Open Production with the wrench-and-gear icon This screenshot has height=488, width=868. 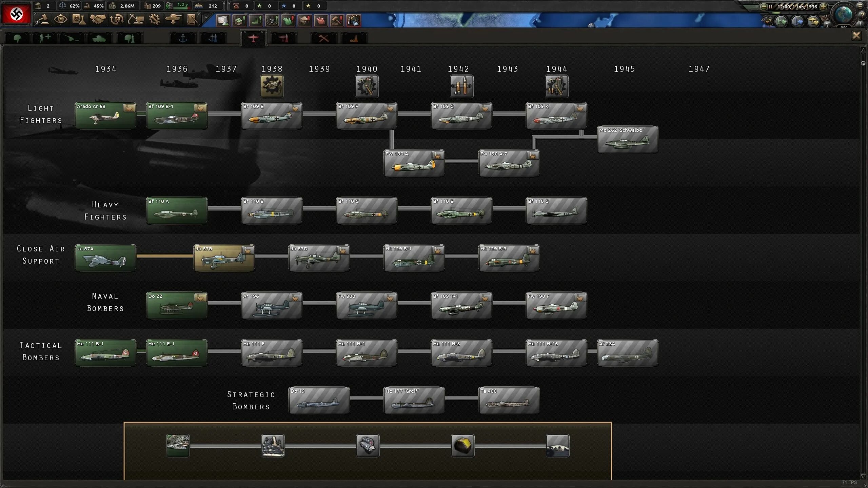coord(155,20)
